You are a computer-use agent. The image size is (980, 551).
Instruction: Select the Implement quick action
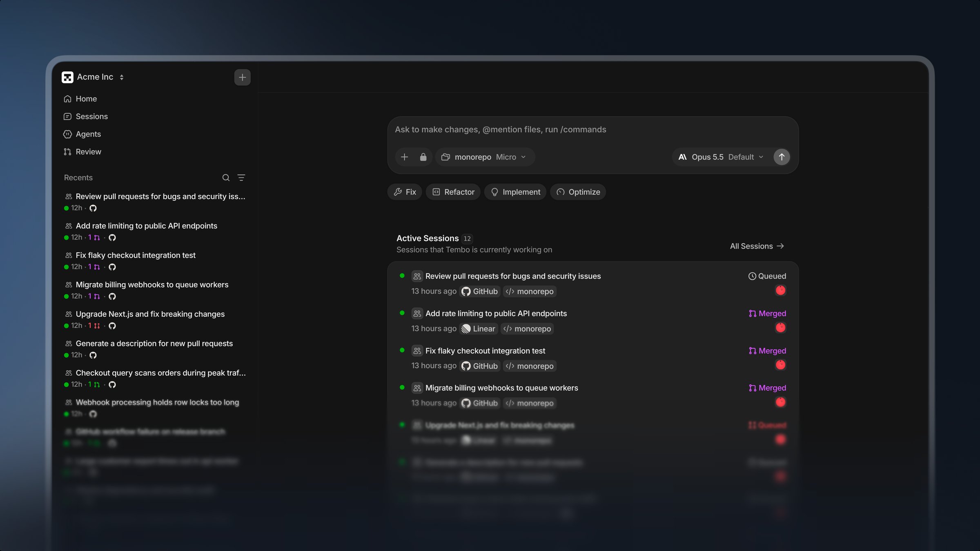tap(515, 192)
